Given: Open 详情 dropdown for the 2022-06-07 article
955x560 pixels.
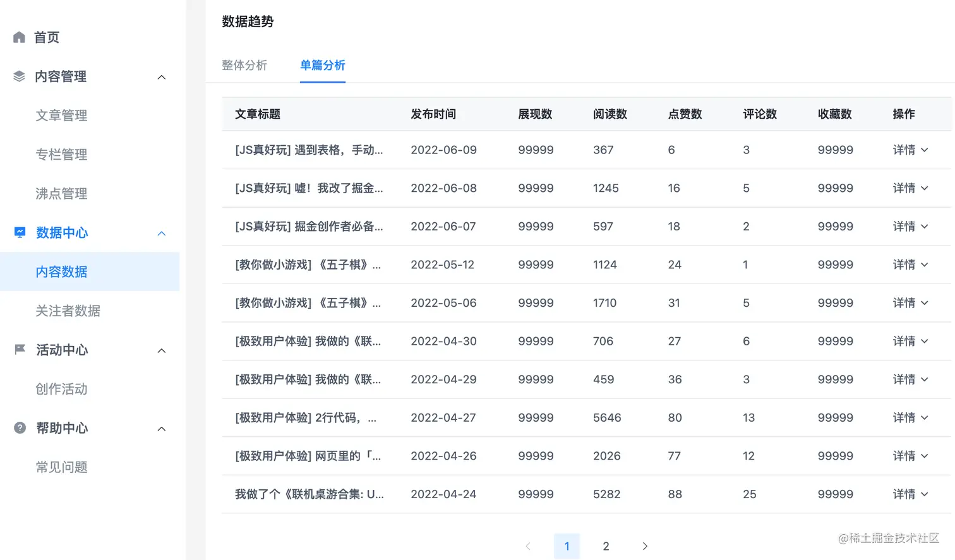Looking at the screenshot, I should click(910, 226).
